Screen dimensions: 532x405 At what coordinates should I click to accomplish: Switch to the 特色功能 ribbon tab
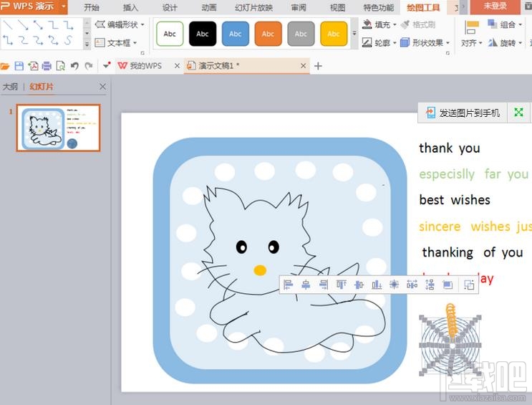(379, 7)
